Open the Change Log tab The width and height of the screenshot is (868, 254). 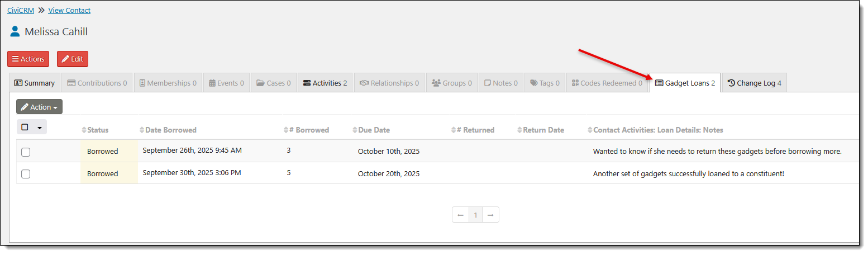754,83
